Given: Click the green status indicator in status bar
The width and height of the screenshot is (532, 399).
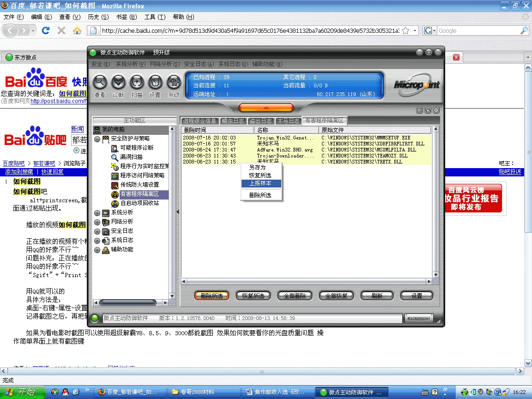Looking at the screenshot, I should point(95,318).
